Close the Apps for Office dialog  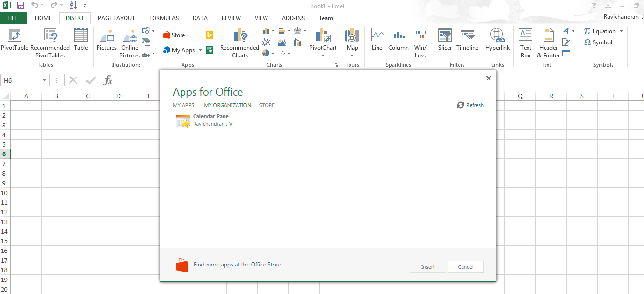coord(488,78)
